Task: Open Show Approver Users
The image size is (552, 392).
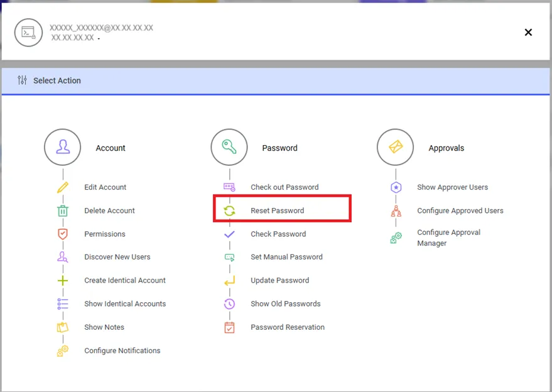Action: click(452, 187)
